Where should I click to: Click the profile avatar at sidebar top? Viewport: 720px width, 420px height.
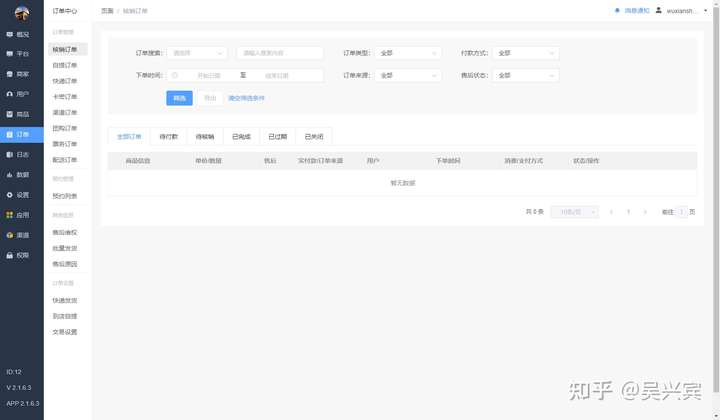click(x=22, y=13)
